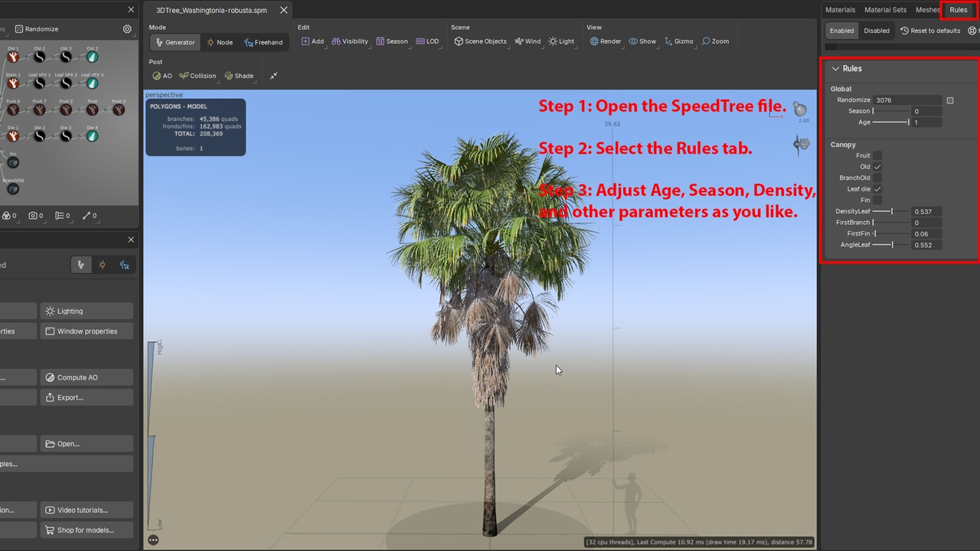Click the bone link count icon below node graph
This screenshot has width=980, height=551.
click(x=87, y=216)
